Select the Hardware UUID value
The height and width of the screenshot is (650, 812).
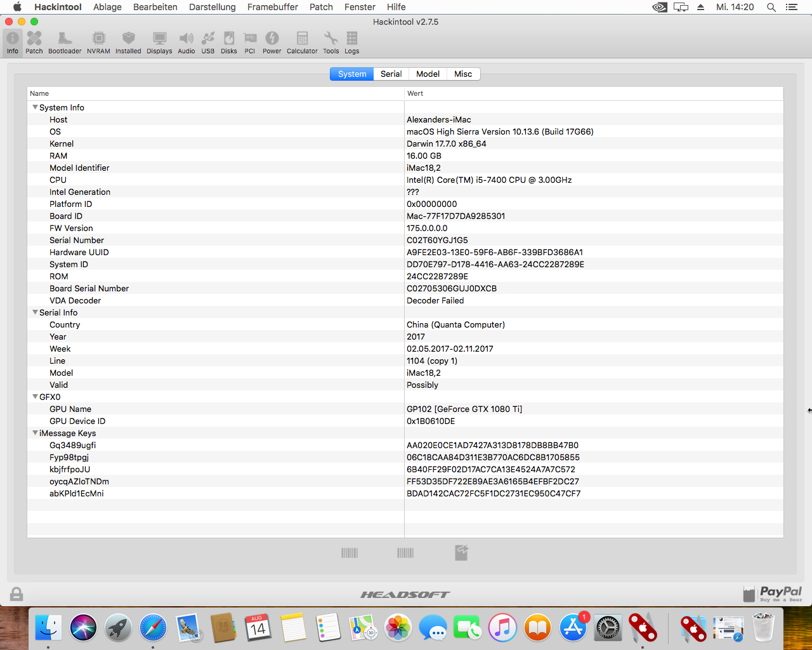[495, 252]
